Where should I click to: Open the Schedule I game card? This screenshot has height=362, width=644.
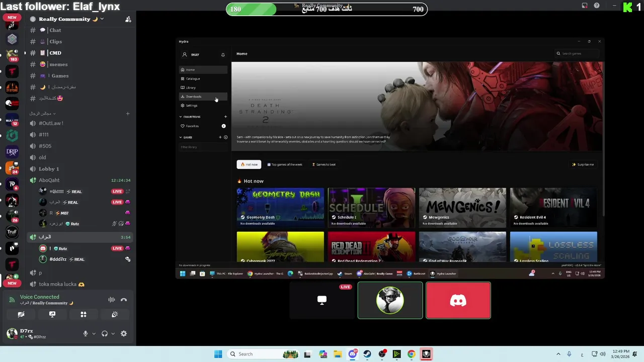(x=371, y=208)
